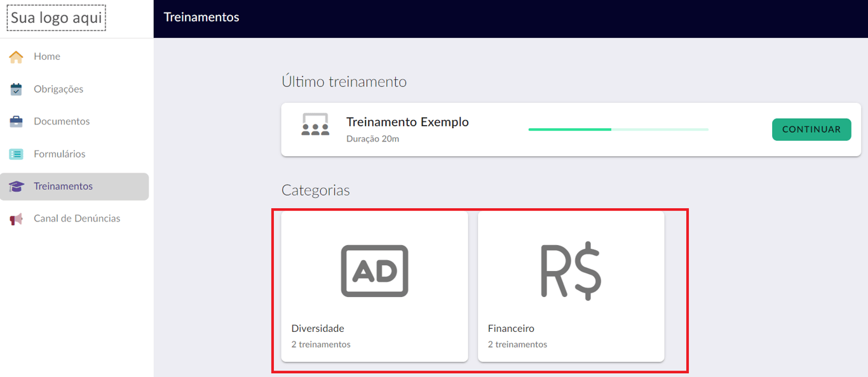This screenshot has height=377, width=868.
Task: Select Treinamentos in the sidebar
Action: [74, 187]
